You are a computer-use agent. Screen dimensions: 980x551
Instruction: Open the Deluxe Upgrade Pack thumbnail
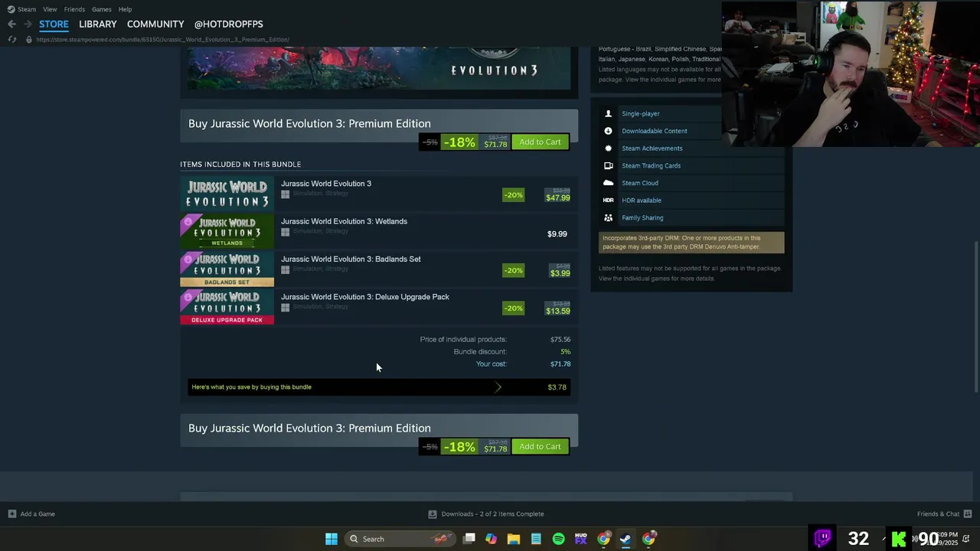tap(227, 307)
